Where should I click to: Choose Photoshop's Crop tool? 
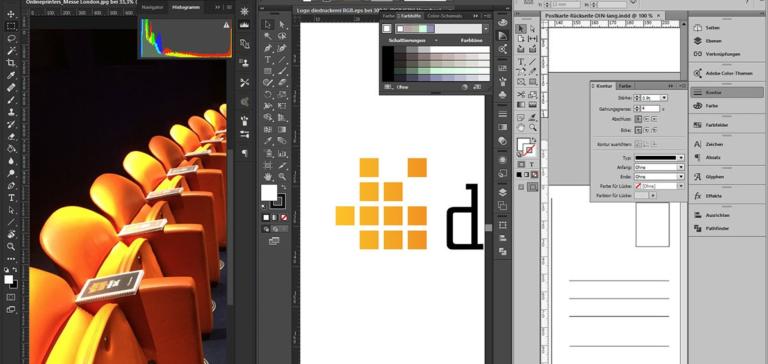tap(11, 63)
